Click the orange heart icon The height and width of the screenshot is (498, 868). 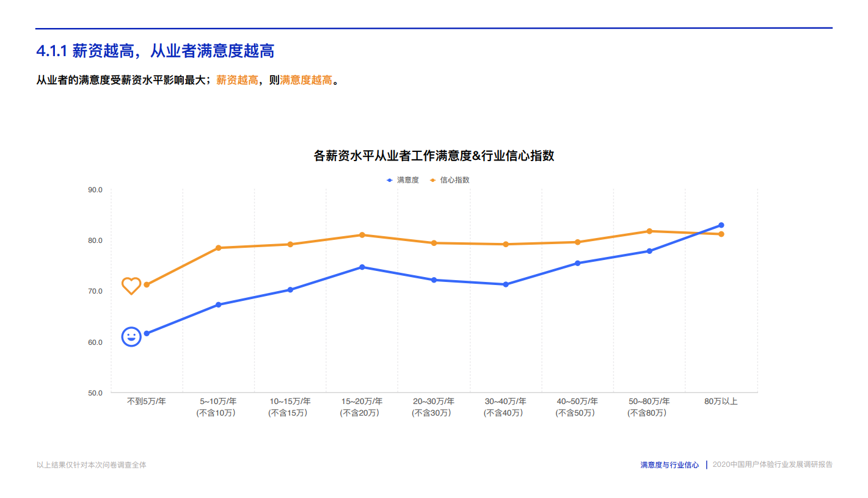[131, 286]
